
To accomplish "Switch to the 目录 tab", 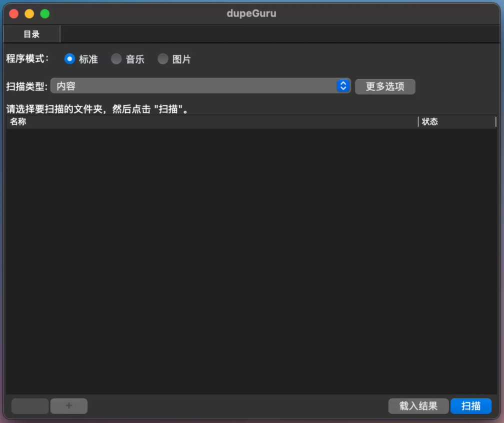I will 31,34.
